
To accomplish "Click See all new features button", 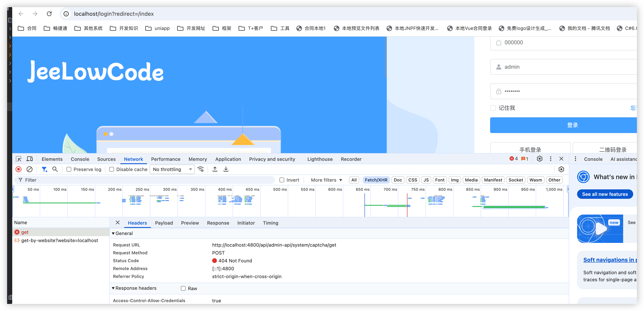I will [605, 194].
